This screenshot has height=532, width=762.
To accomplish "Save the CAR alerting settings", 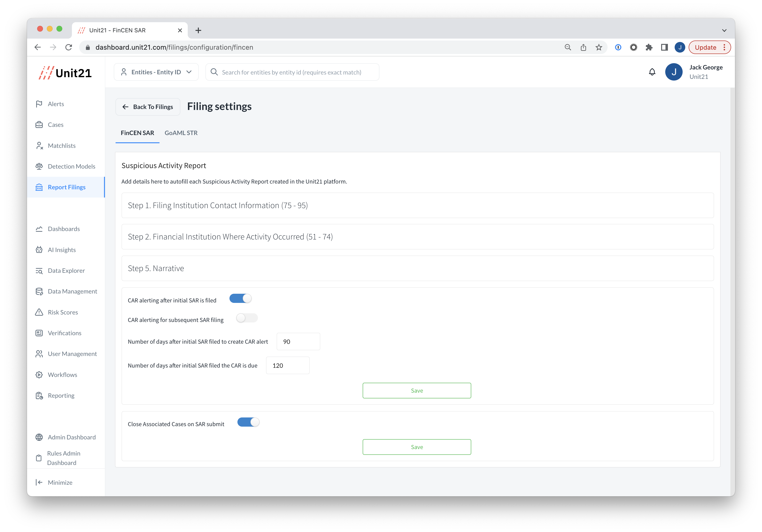I will click(416, 391).
